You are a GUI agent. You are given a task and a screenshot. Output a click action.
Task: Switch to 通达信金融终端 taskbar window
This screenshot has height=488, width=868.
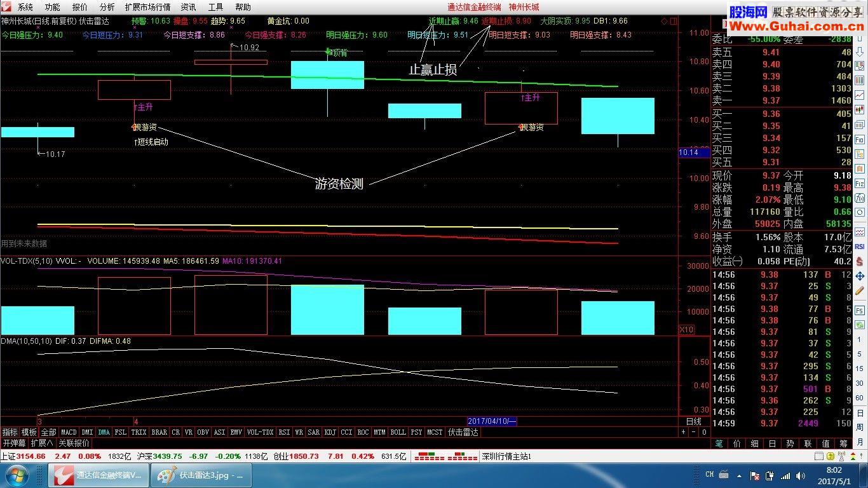pos(100,475)
